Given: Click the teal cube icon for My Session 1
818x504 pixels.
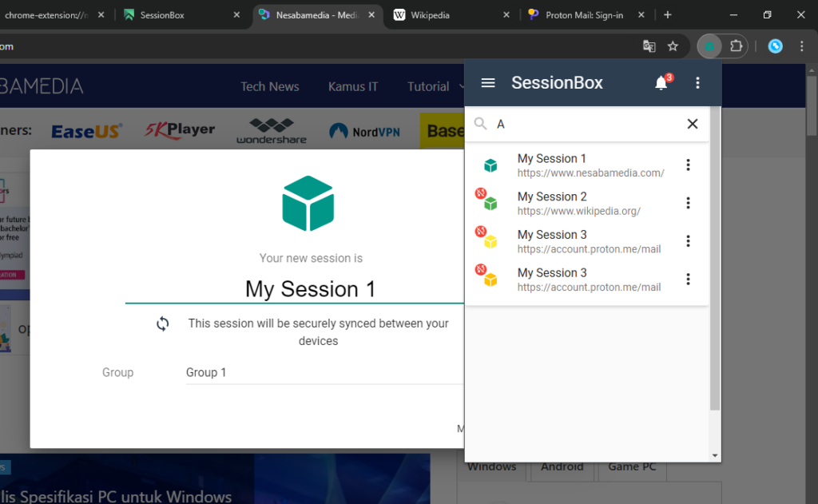Looking at the screenshot, I should click(490, 165).
